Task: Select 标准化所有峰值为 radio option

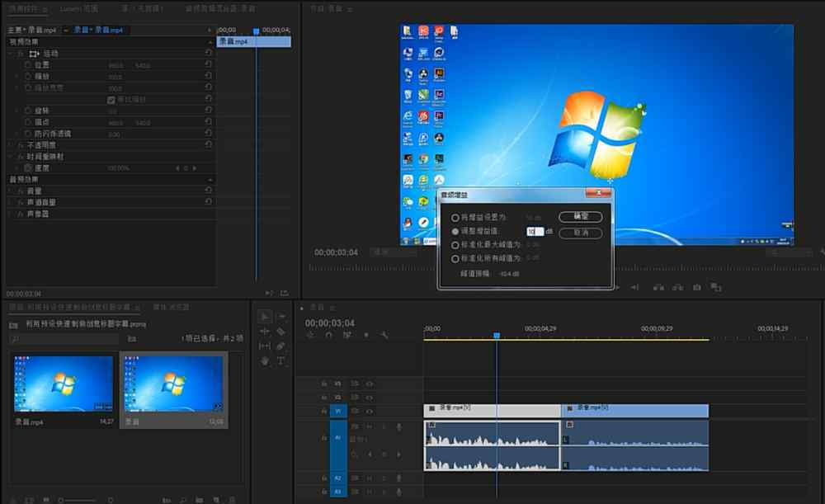Action: pyautogui.click(x=455, y=259)
